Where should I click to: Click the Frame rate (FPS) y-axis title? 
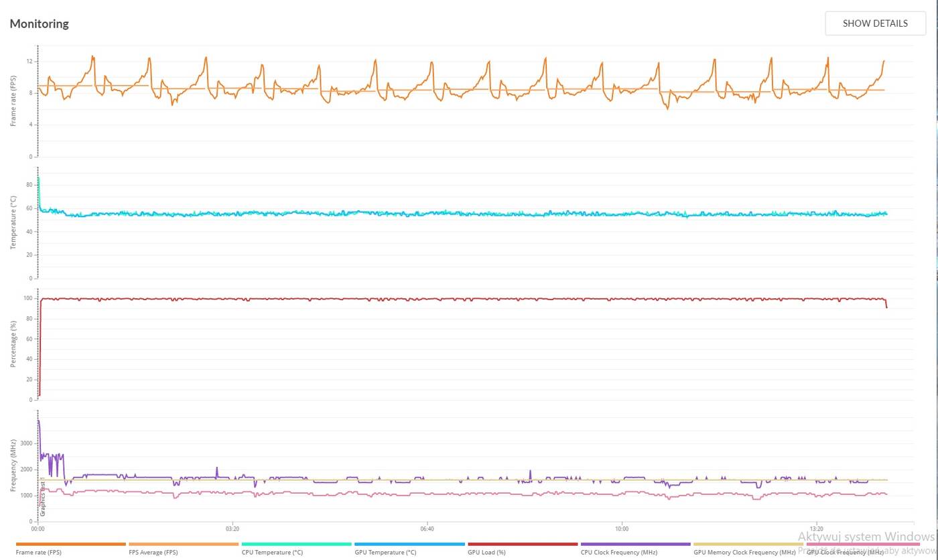click(x=13, y=101)
